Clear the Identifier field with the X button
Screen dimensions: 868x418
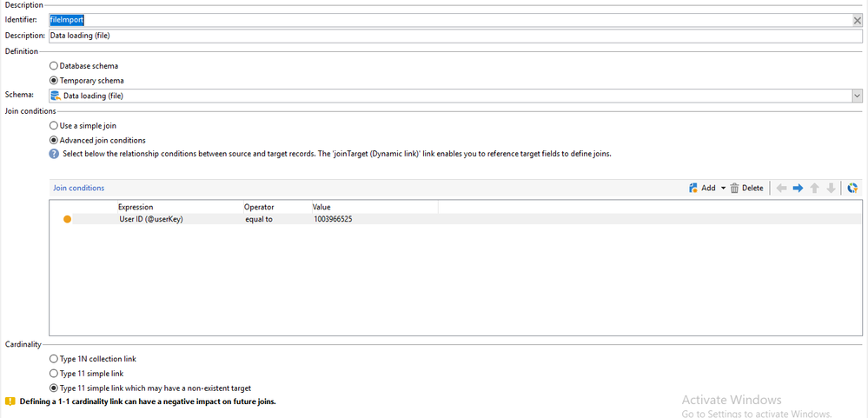(x=857, y=20)
